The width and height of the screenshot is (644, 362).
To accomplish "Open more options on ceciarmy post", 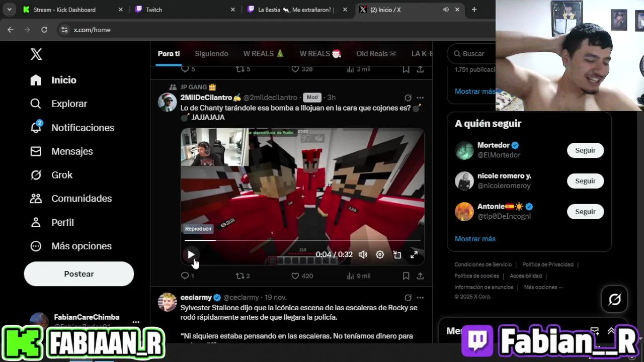I will [420, 298].
